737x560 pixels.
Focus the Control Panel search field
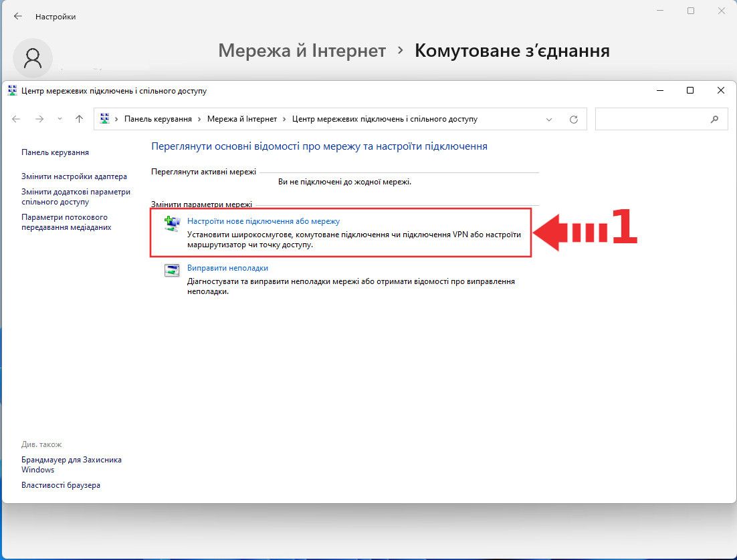pyautogui.click(x=661, y=119)
